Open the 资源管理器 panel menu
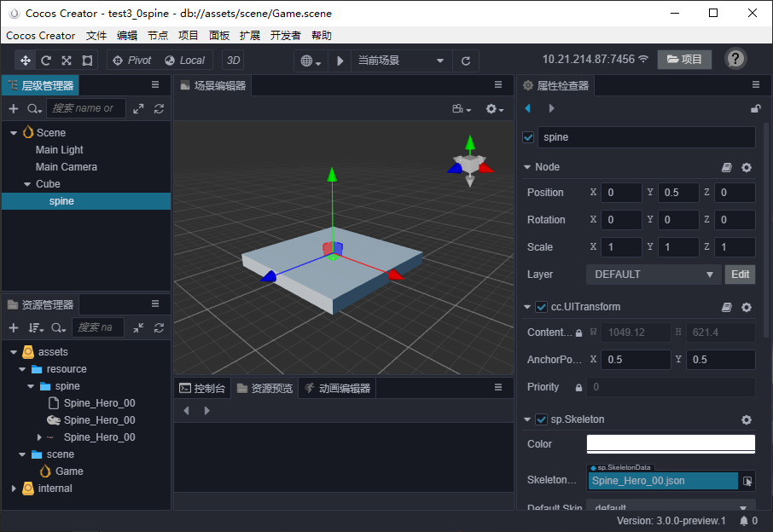Viewport: 773px width, 532px height. coord(155,304)
